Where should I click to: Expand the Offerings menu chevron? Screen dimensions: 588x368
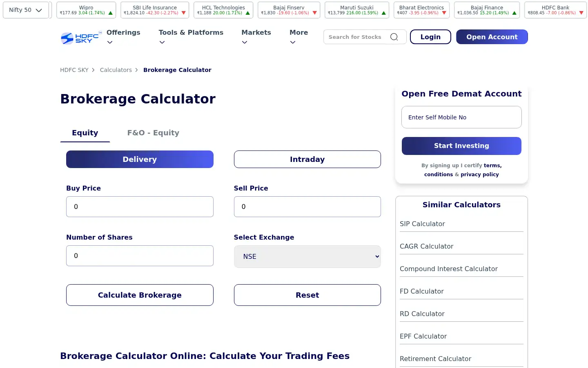110,42
